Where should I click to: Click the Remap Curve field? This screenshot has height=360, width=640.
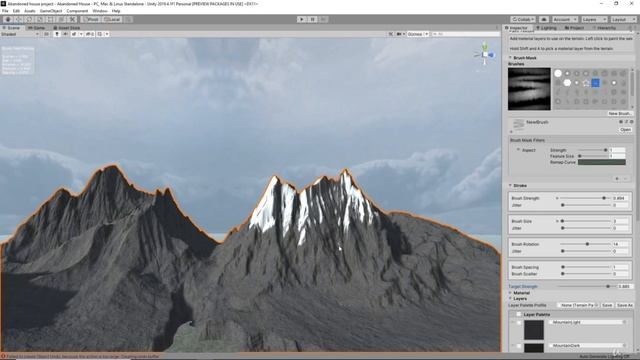tap(602, 162)
